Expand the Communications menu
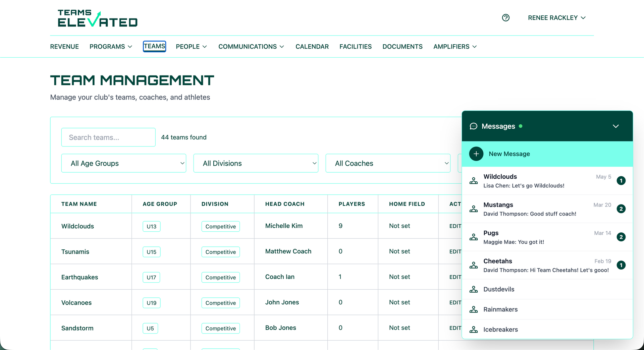Screen dimensions: 644x350 coord(251,47)
